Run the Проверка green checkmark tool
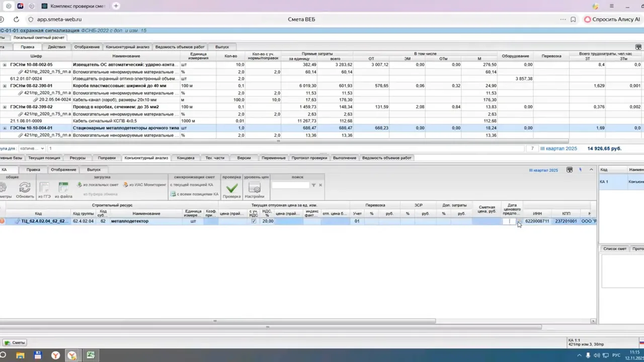 click(x=231, y=191)
